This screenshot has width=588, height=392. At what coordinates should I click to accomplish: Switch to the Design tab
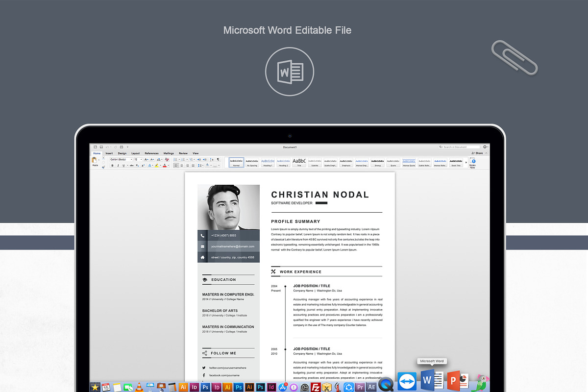pos(122,153)
